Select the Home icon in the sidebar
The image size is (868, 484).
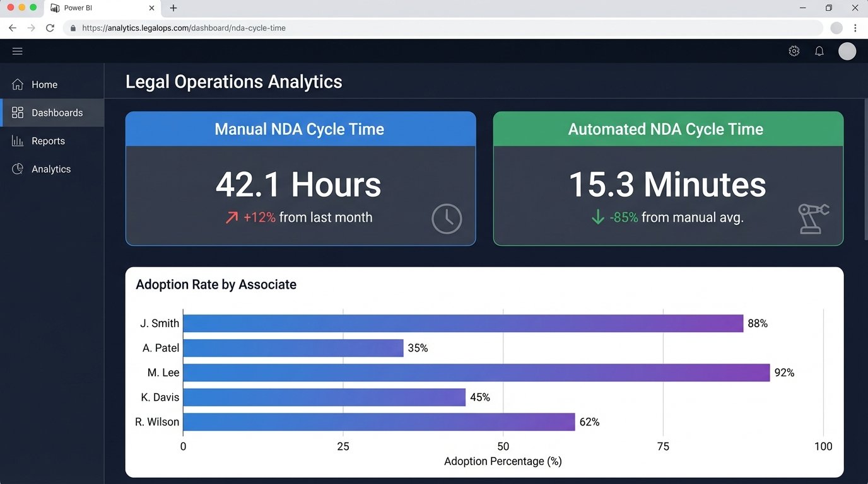[x=16, y=84]
